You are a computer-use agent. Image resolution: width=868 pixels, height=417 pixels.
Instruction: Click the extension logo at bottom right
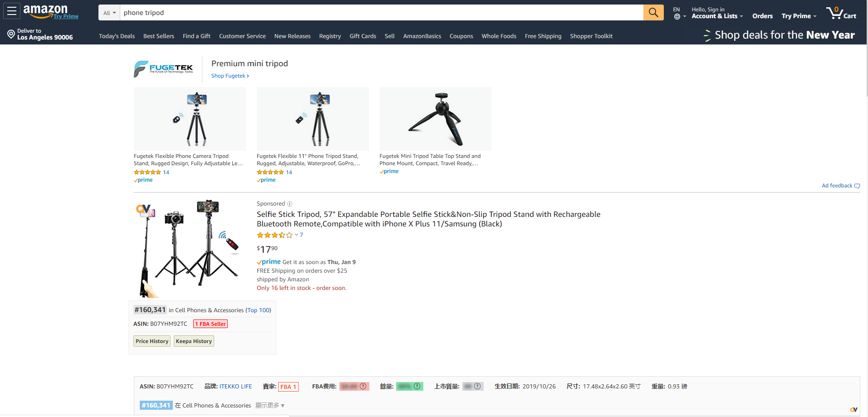coord(854,409)
